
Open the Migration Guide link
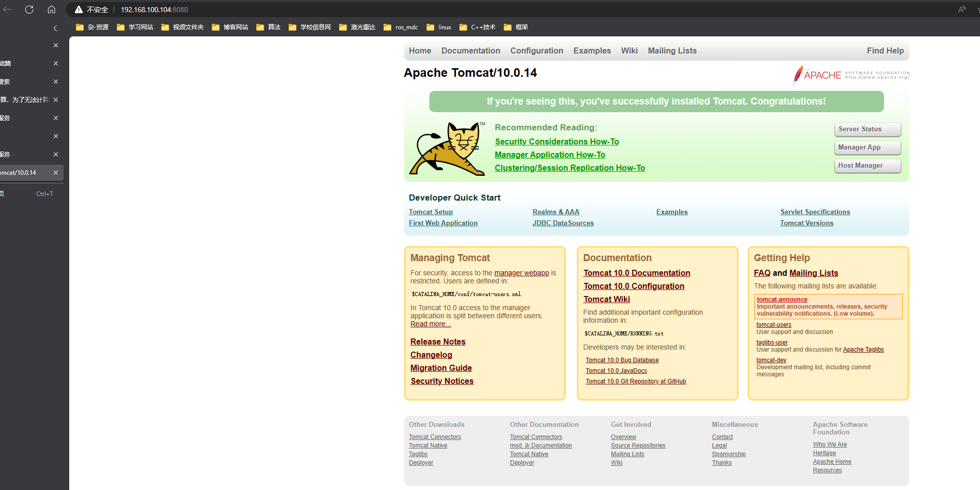tap(441, 368)
